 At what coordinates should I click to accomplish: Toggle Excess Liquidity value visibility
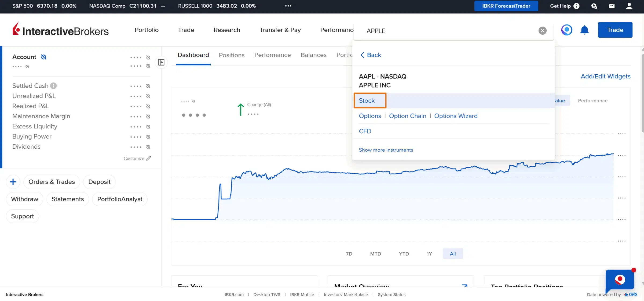pos(148,127)
